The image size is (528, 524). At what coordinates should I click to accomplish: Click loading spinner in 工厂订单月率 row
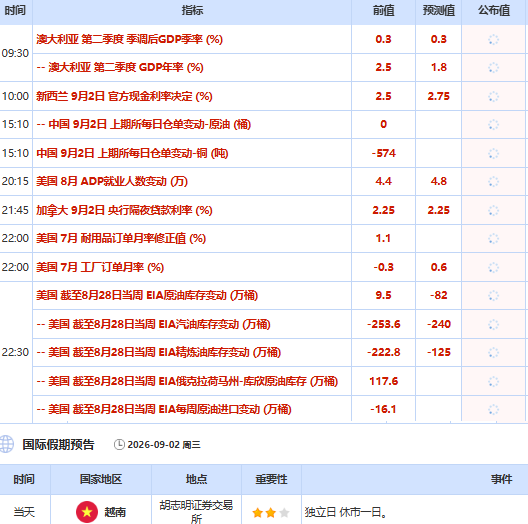[493, 268]
